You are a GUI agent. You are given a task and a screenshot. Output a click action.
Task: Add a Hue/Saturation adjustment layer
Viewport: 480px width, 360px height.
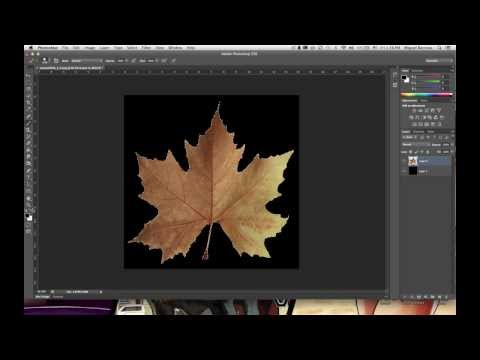[x=412, y=118]
